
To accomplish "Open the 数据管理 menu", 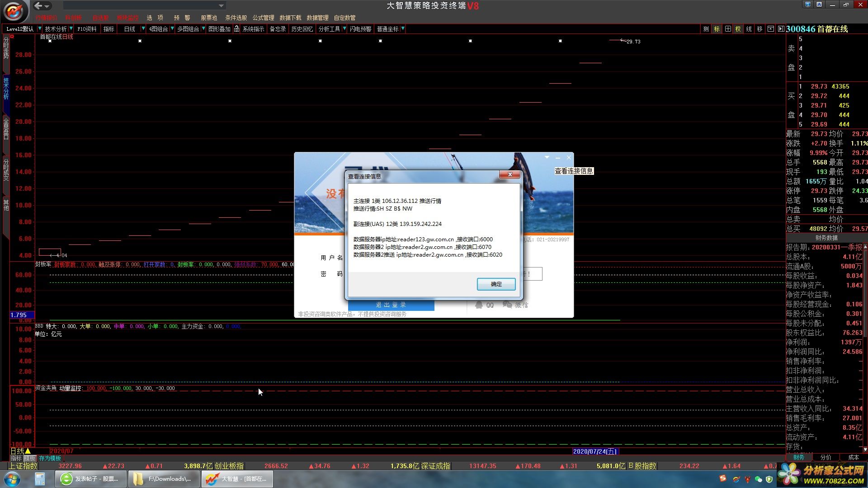I will [x=317, y=18].
